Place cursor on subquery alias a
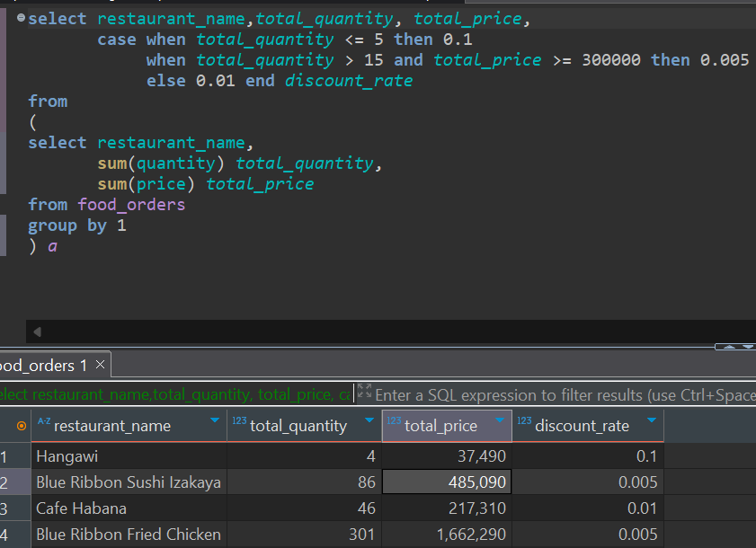This screenshot has height=548, width=756. (x=52, y=246)
